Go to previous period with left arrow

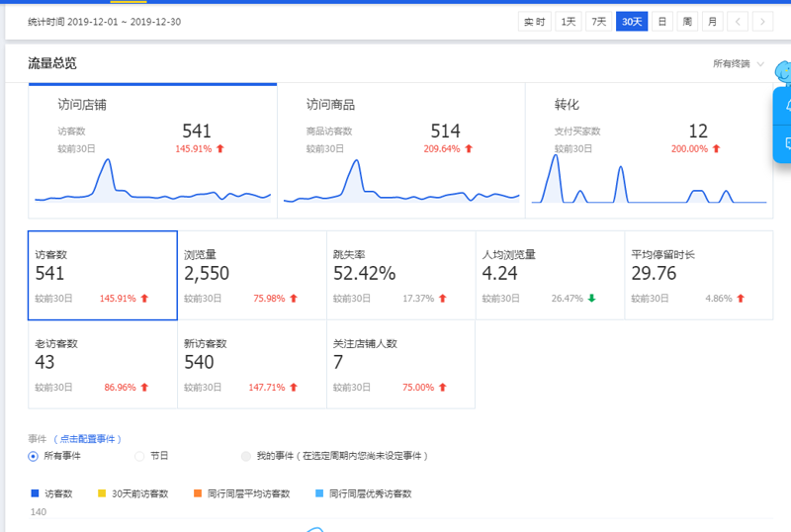(x=738, y=22)
